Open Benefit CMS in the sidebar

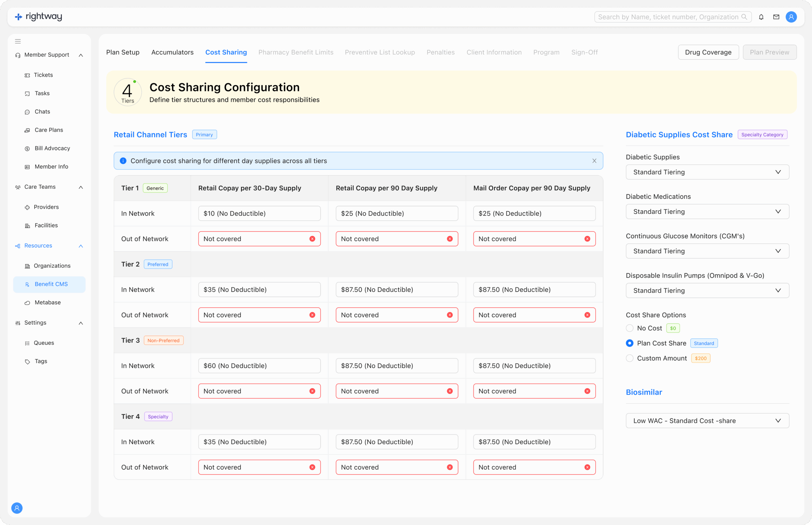coord(51,284)
